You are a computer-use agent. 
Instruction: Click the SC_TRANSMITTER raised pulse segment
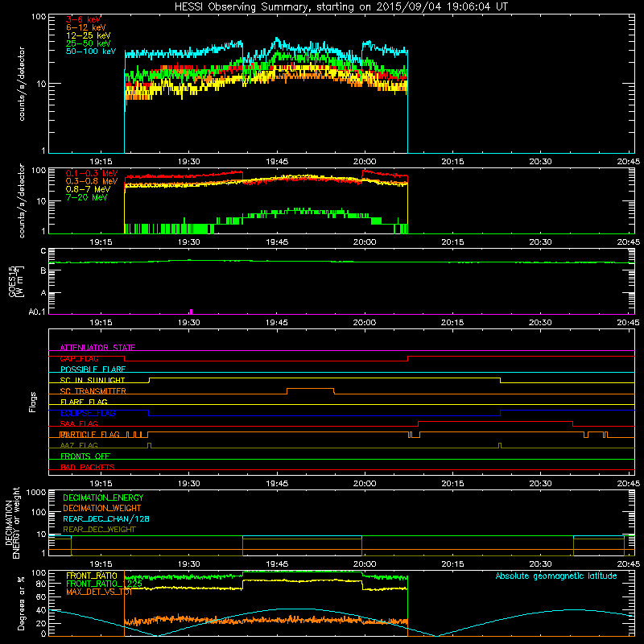(310, 389)
